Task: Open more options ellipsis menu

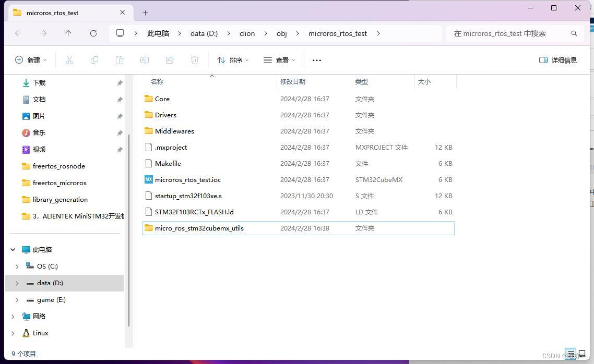Action: coord(317,60)
